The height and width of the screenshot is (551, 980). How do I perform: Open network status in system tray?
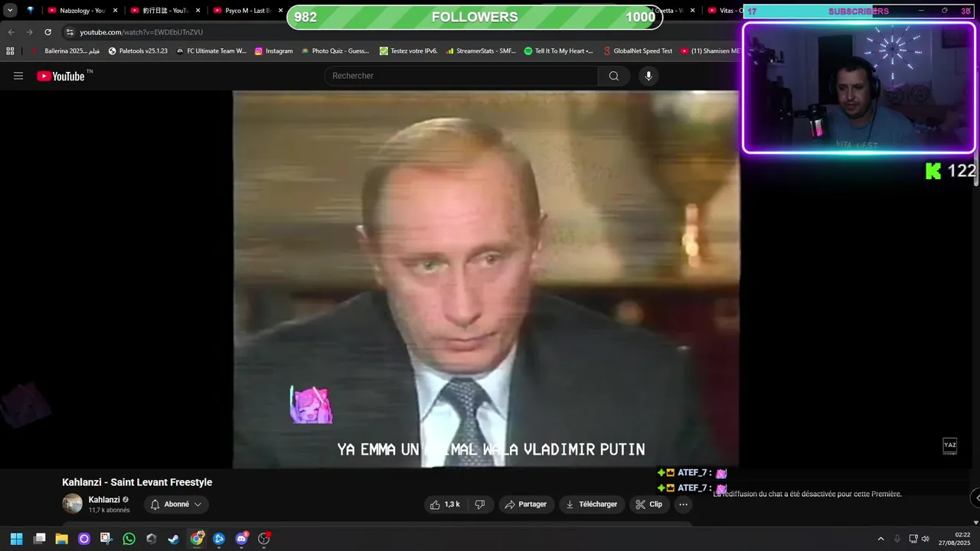pyautogui.click(x=913, y=539)
